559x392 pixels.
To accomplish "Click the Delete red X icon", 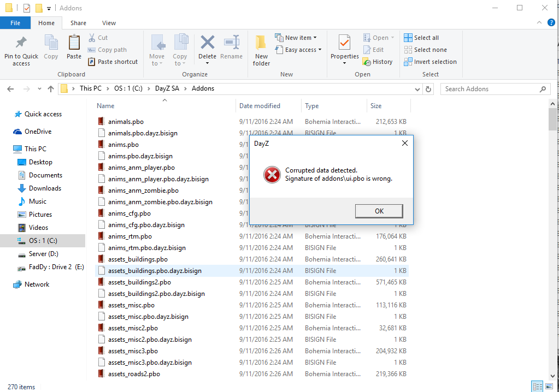I will [x=208, y=43].
